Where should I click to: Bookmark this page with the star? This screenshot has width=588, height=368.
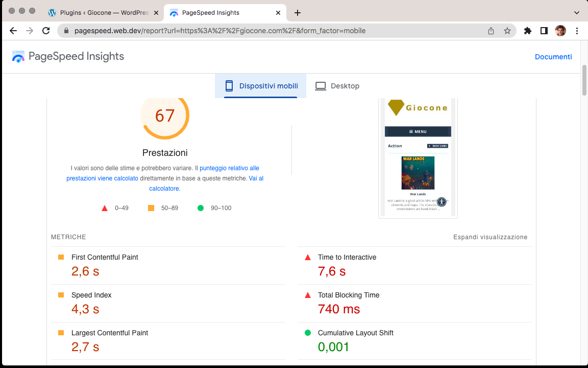point(507,31)
